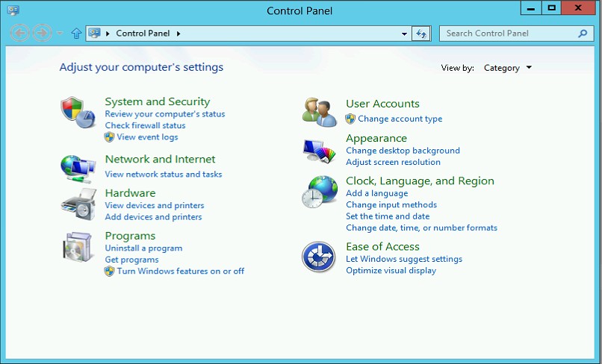Click Let Windows suggest settings
Screen dimensions: 602x364
tap(404, 259)
